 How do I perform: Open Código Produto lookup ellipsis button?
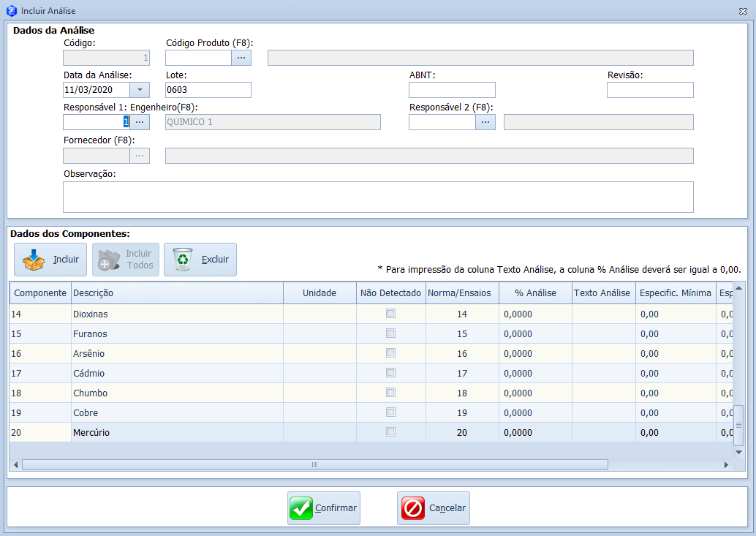(241, 58)
